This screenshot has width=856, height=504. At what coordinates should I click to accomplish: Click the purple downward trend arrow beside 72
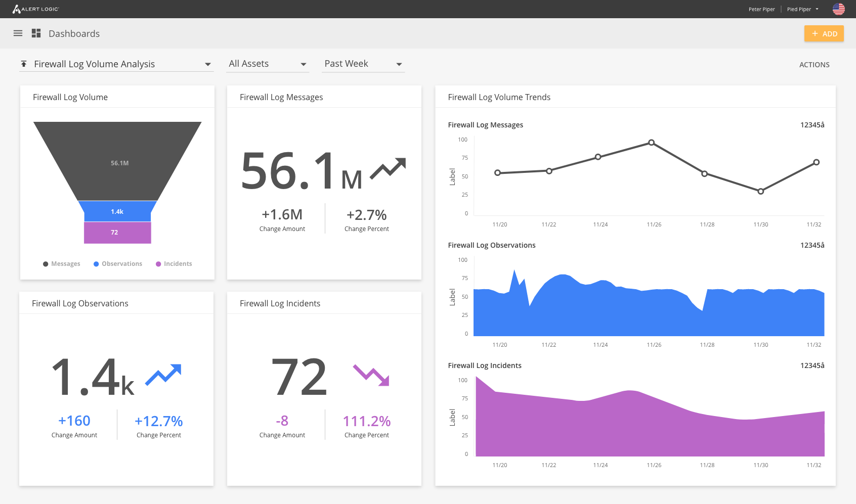(371, 375)
